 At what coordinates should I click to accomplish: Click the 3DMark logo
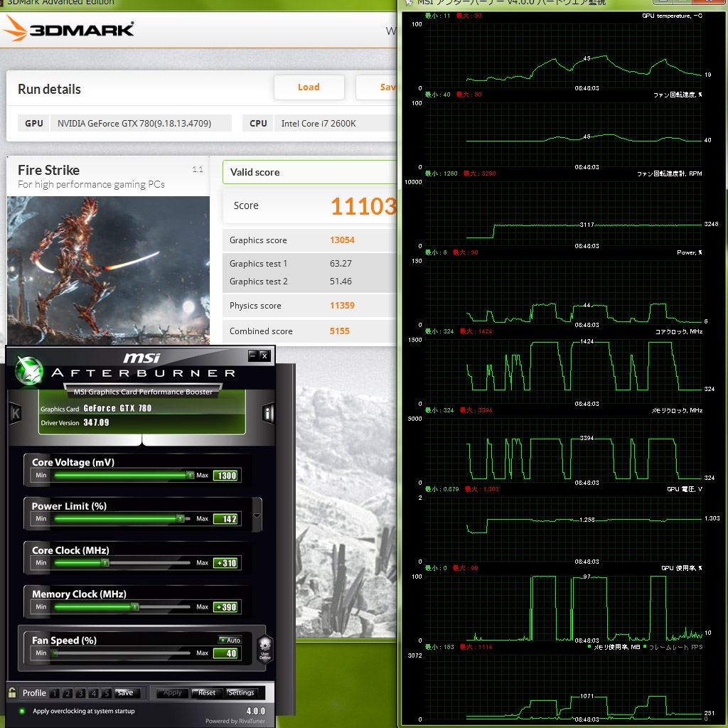69,28
